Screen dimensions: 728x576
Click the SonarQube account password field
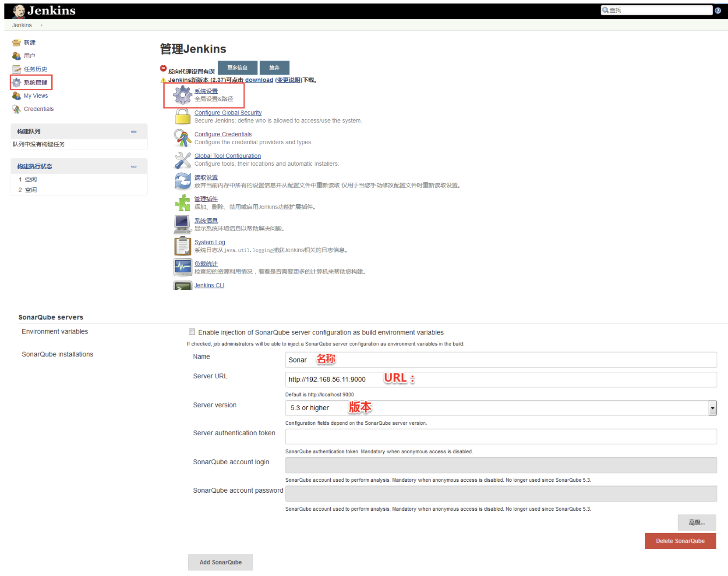coord(501,494)
